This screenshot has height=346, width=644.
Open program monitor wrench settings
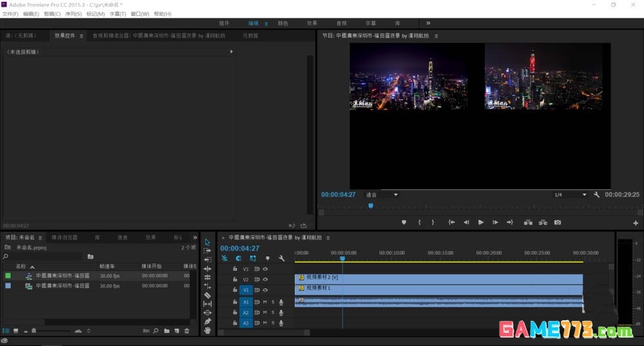[597, 195]
